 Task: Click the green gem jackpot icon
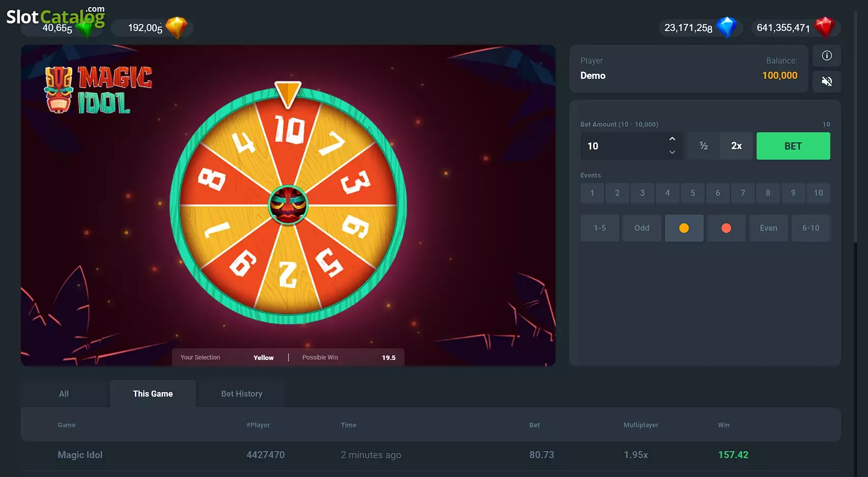coord(88,28)
